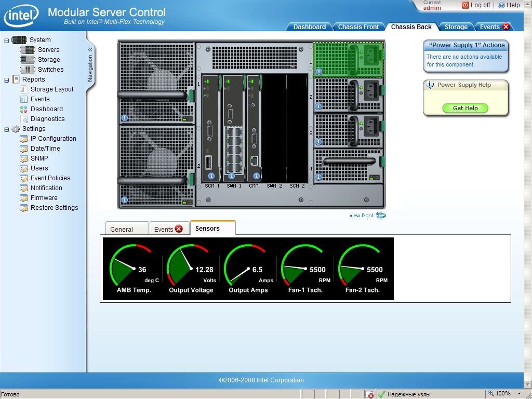Viewport: 532px width, 399px height.
Task: Collapse the Reports tree node
Action: pyautogui.click(x=6, y=79)
